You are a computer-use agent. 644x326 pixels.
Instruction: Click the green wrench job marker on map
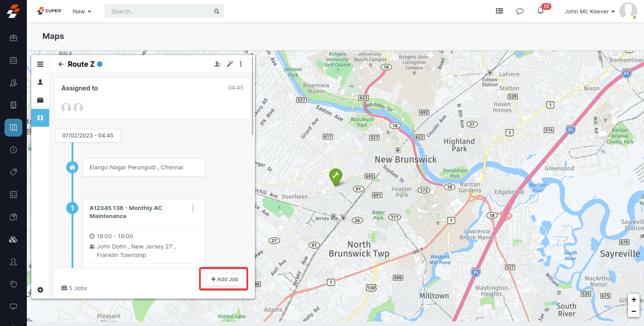[335, 176]
